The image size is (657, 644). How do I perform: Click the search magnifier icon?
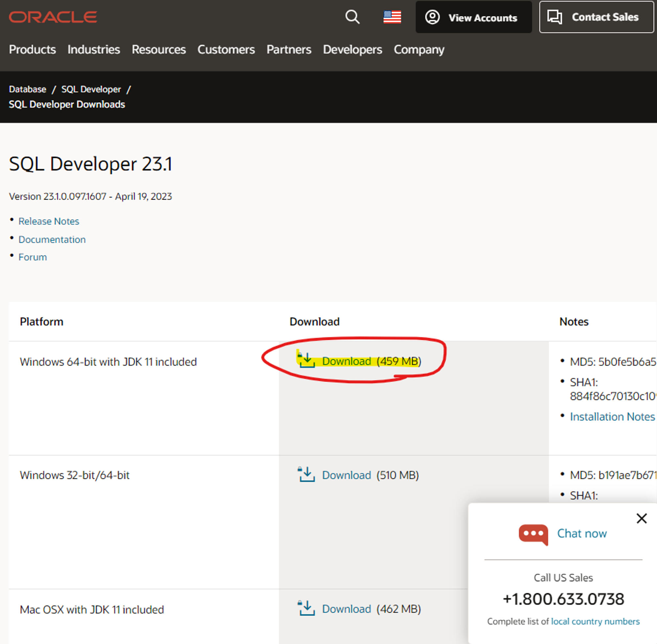coord(352,17)
